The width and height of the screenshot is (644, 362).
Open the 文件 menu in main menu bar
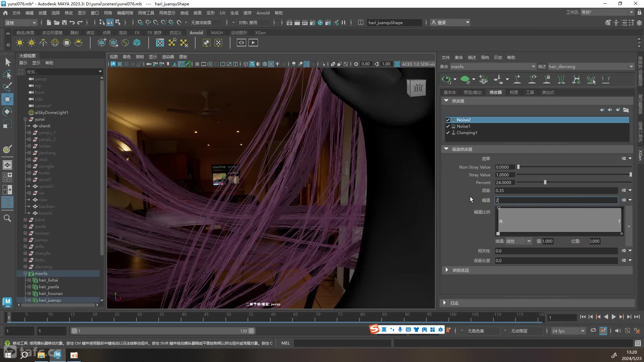coord(16,13)
